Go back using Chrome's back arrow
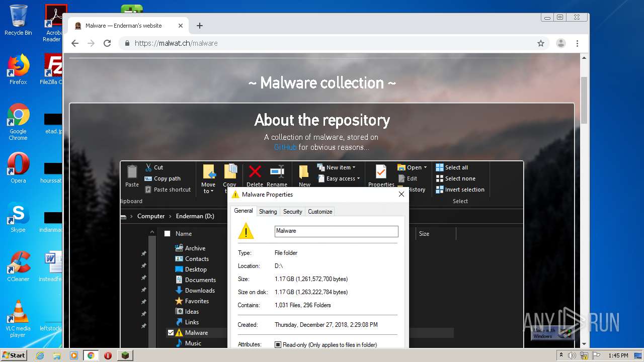The image size is (644, 362). tap(75, 43)
